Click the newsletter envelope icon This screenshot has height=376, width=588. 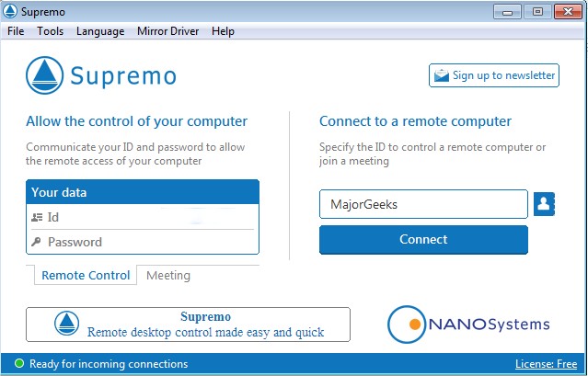(442, 75)
